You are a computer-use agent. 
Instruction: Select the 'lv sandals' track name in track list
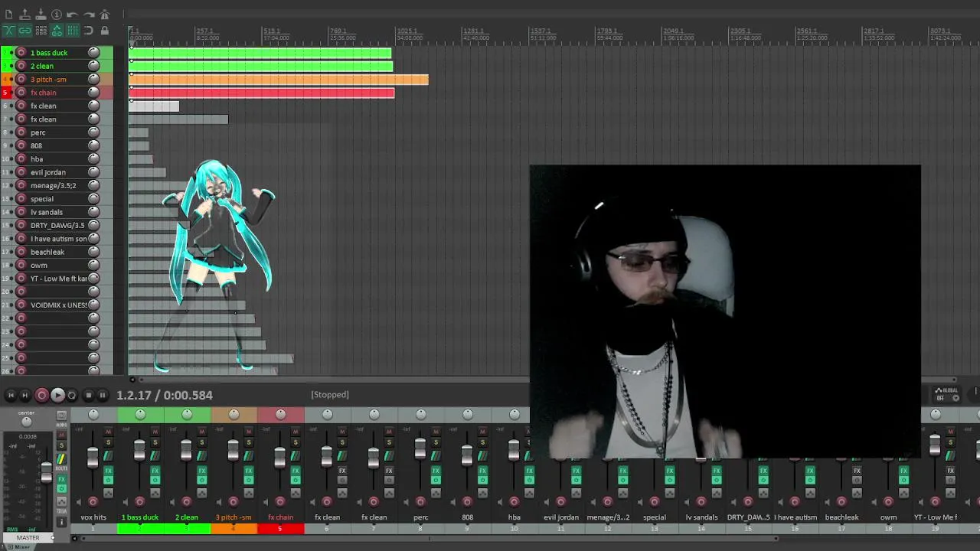click(x=47, y=212)
